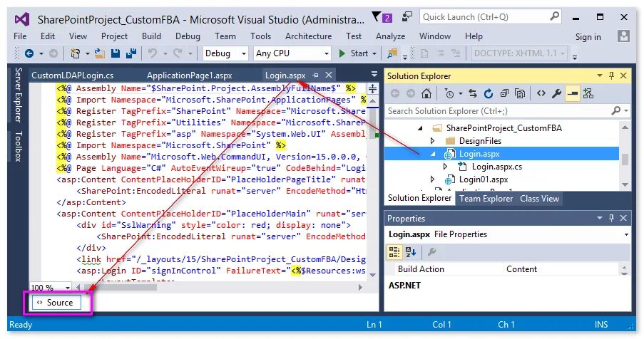Click the Sign in link
644x339 pixels.
click(x=588, y=37)
